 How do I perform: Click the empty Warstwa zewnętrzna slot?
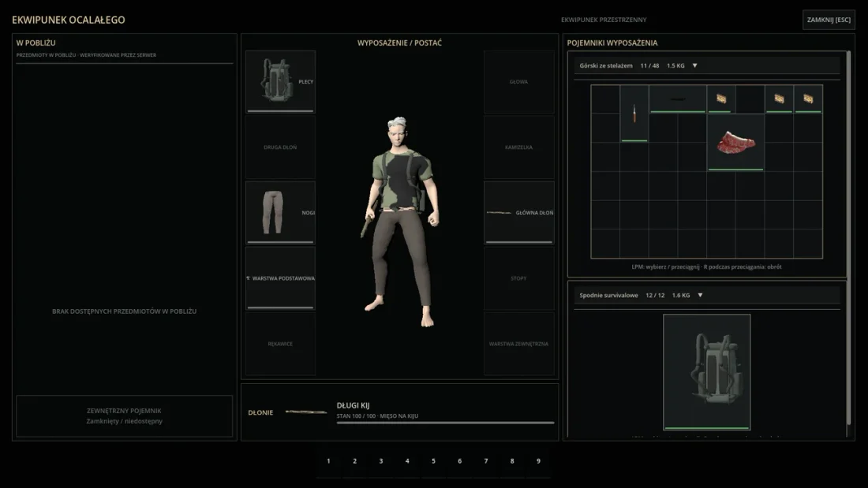[518, 344]
